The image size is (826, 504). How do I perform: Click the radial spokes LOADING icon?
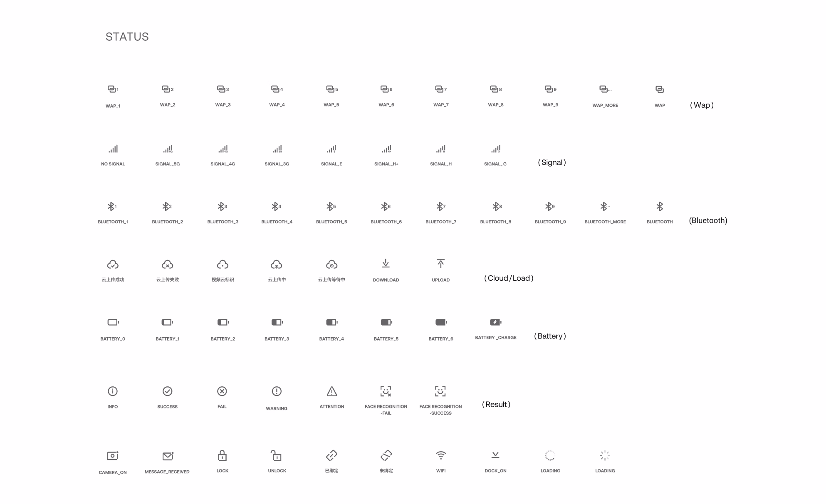pos(605,455)
